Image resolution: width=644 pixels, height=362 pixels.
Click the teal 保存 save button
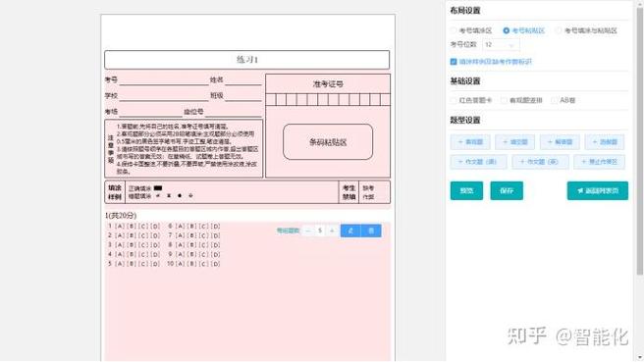pyautogui.click(x=507, y=191)
